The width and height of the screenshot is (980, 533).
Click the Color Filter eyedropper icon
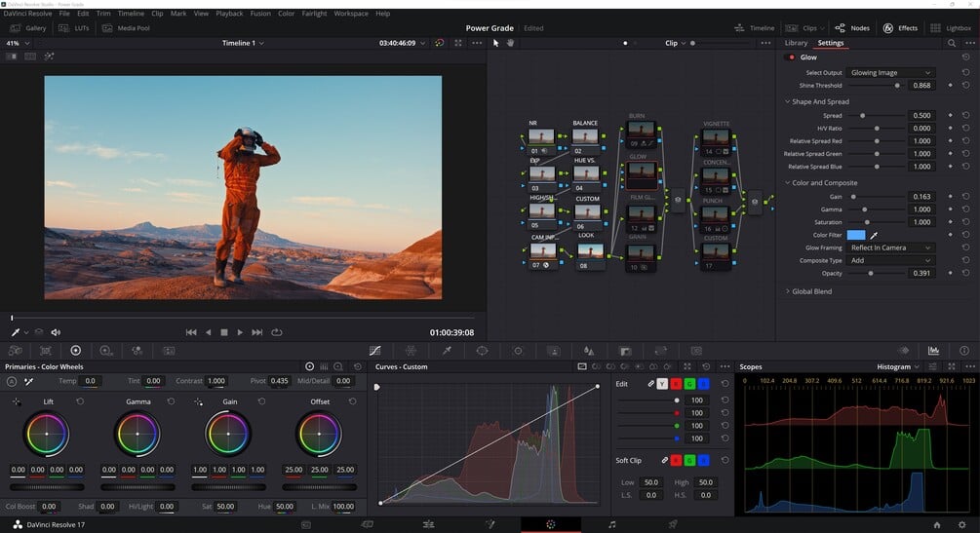click(x=874, y=235)
